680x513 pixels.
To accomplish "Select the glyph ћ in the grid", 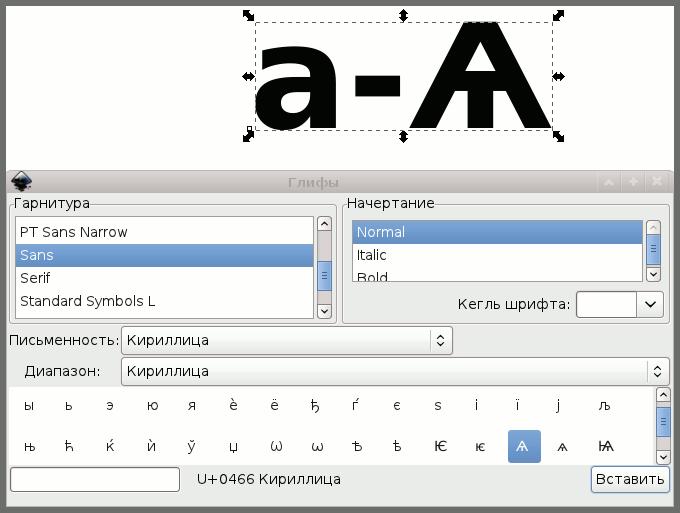I will [x=69, y=446].
